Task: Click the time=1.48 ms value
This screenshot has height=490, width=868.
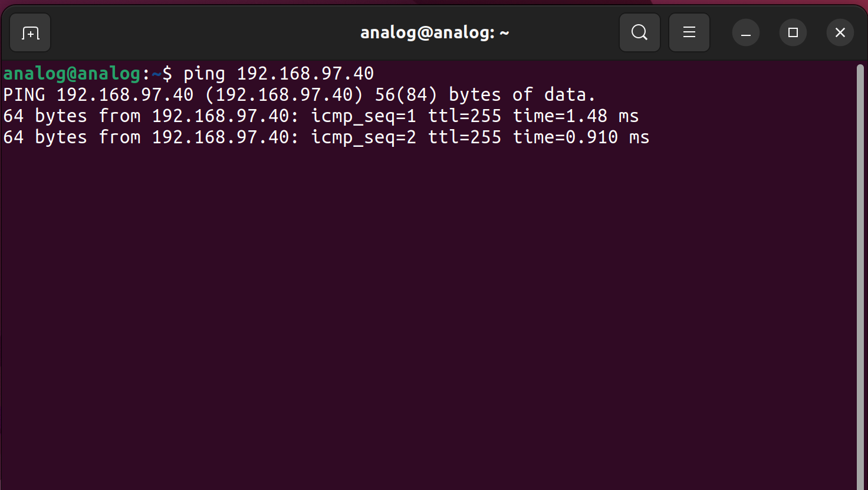Action: pos(576,116)
